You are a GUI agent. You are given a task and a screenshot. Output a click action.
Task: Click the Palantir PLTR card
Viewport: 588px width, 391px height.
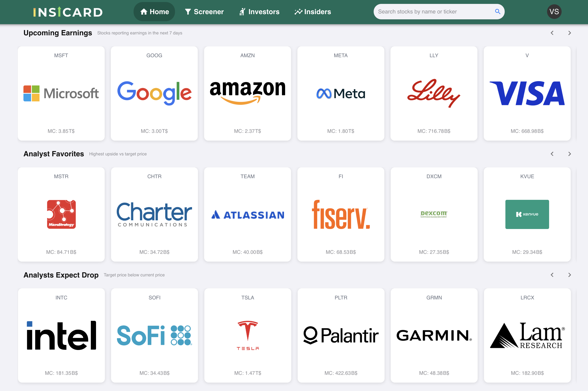coord(341,335)
